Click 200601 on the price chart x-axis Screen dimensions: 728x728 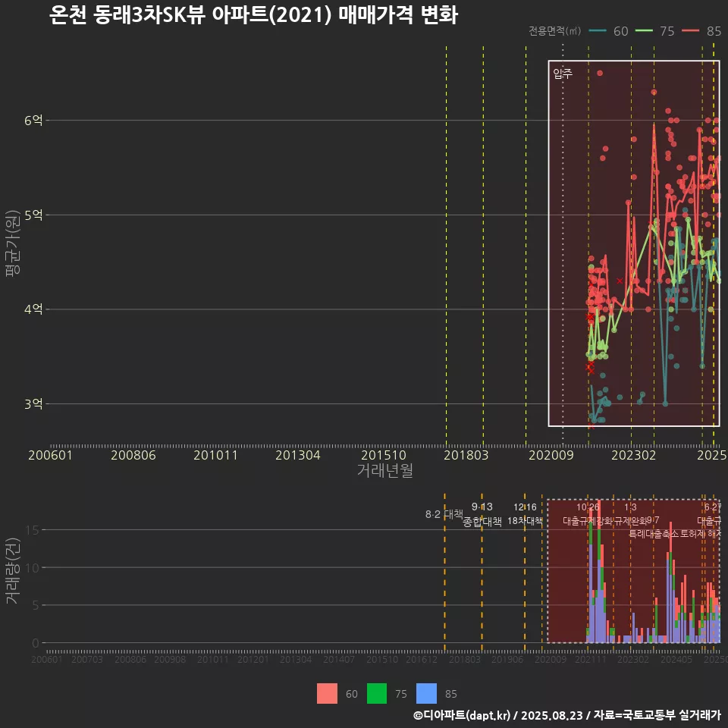click(50, 455)
